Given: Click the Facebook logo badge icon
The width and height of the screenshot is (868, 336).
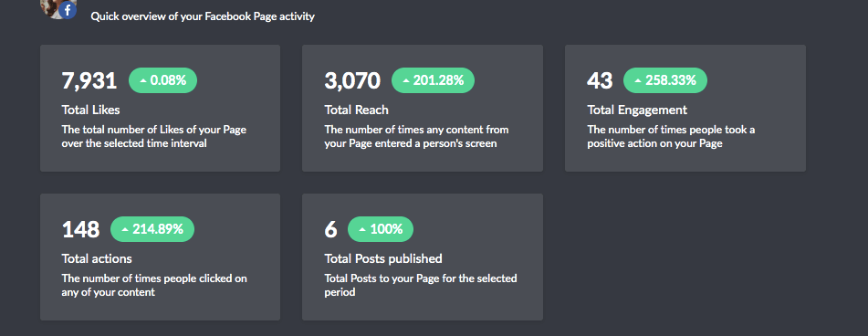Looking at the screenshot, I should (x=68, y=11).
